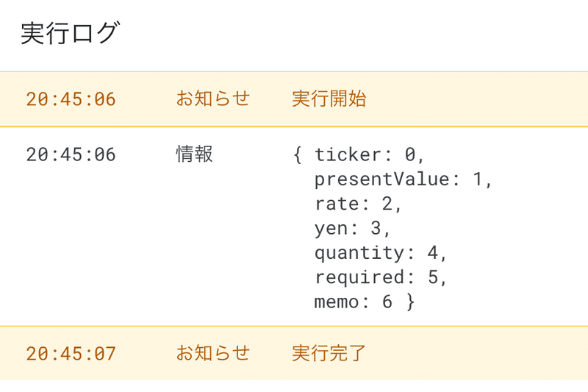
Task: Click the yen: 3 log line
Action: point(352,229)
